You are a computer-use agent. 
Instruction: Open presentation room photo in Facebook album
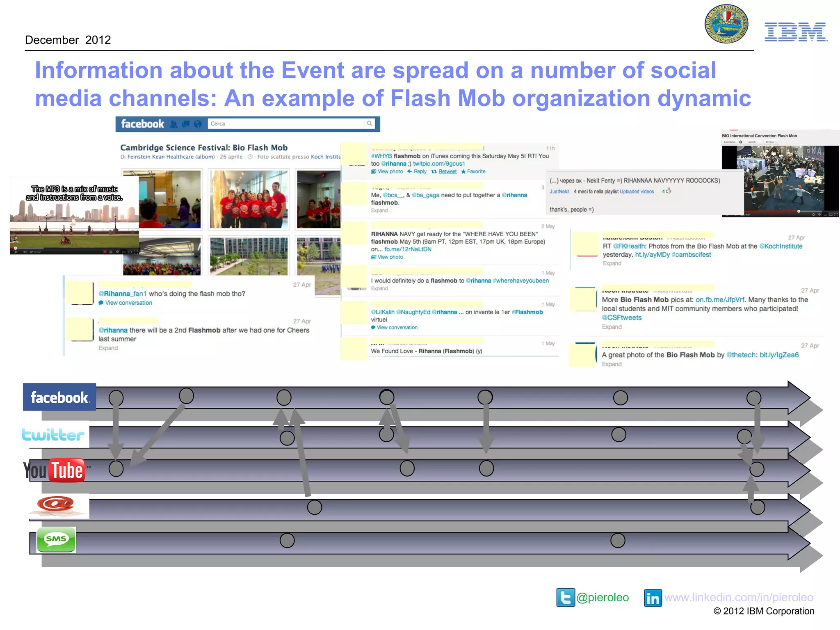point(169,199)
